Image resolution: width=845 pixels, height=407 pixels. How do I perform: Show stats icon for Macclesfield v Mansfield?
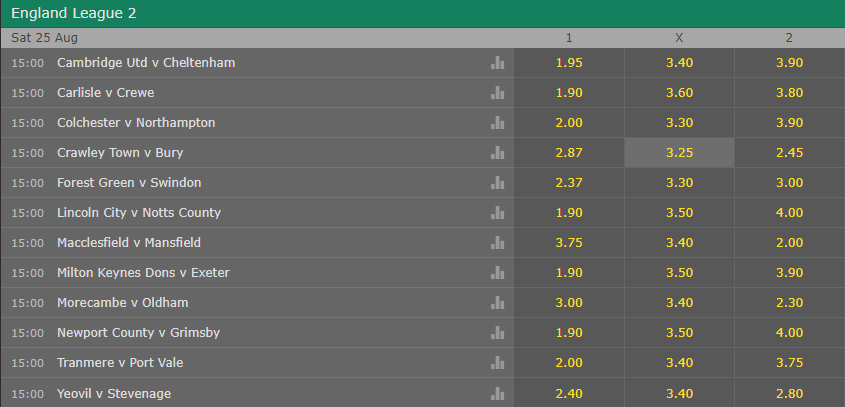[x=497, y=243]
